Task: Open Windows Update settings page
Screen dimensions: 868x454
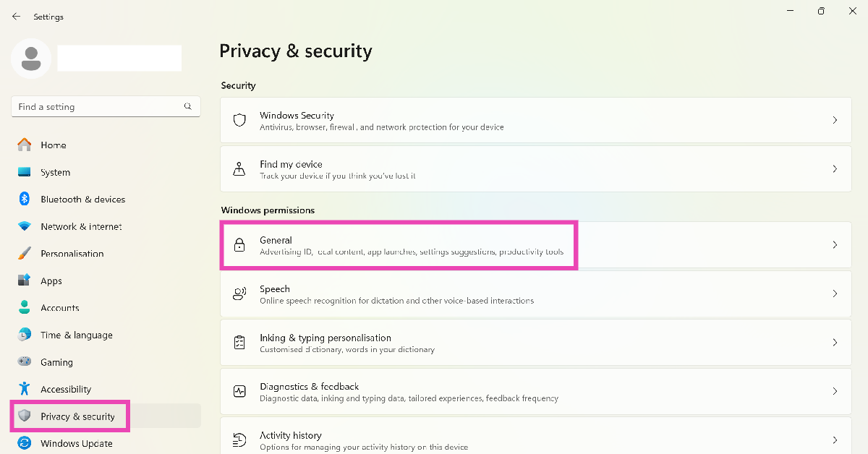Action: tap(76, 443)
